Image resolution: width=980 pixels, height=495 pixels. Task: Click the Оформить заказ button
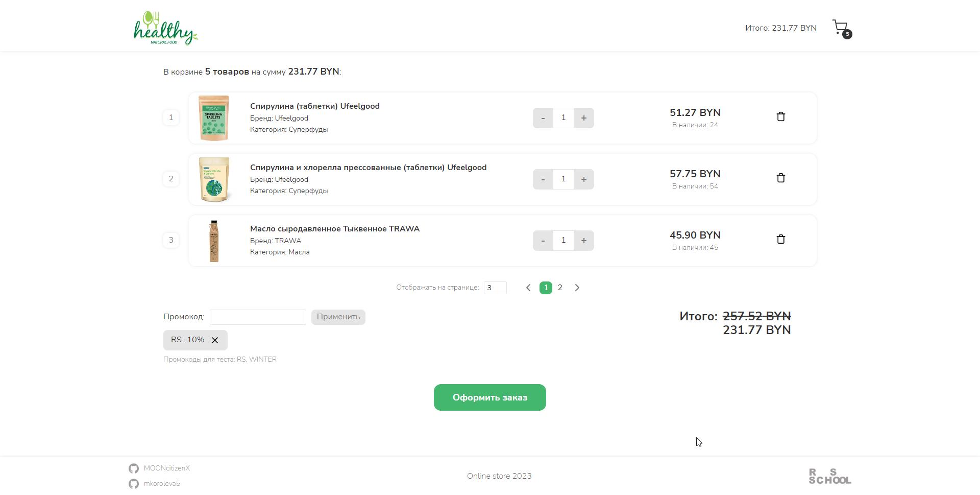(x=490, y=397)
